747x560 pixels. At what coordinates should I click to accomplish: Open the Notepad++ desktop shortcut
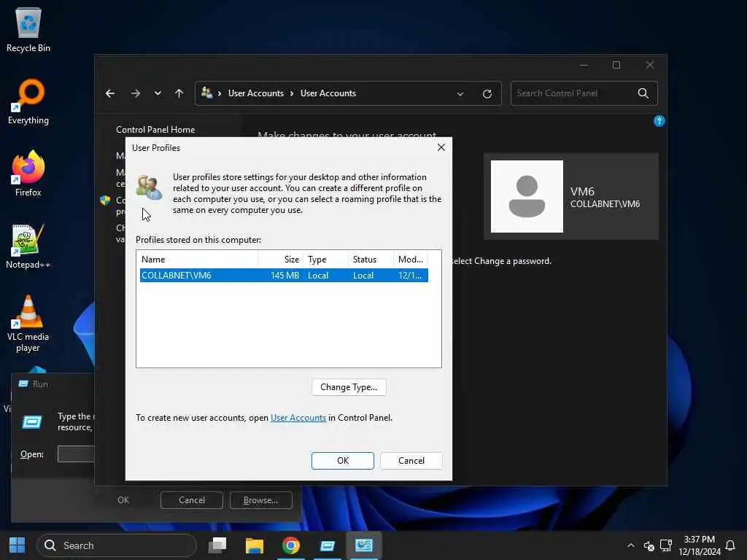click(28, 246)
